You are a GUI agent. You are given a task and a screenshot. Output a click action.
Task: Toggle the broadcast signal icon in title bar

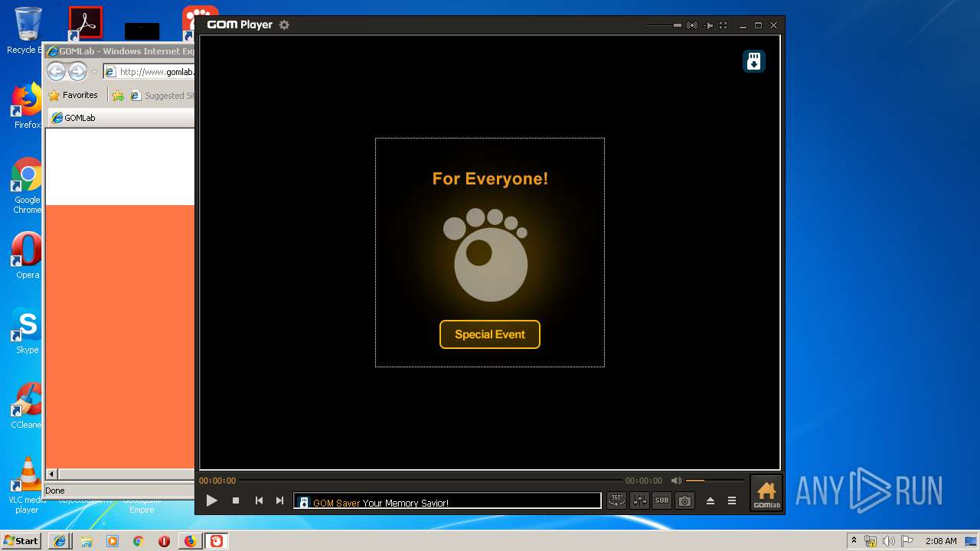tap(692, 25)
